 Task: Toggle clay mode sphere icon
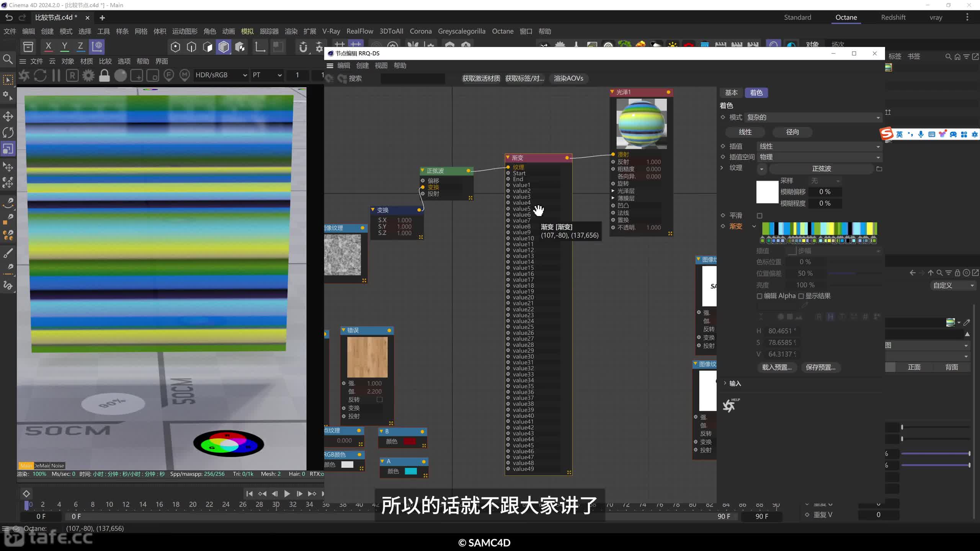(x=120, y=75)
